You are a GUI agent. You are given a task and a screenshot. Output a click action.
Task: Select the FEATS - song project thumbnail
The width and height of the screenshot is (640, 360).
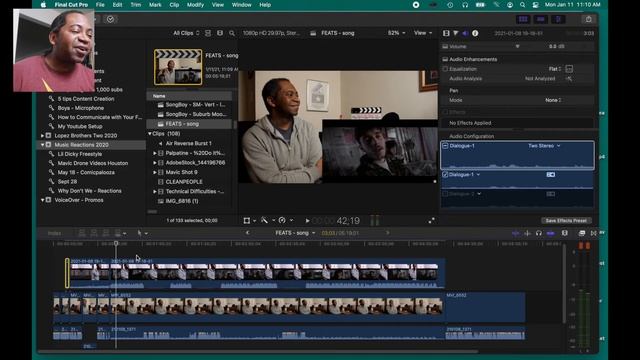click(178, 67)
